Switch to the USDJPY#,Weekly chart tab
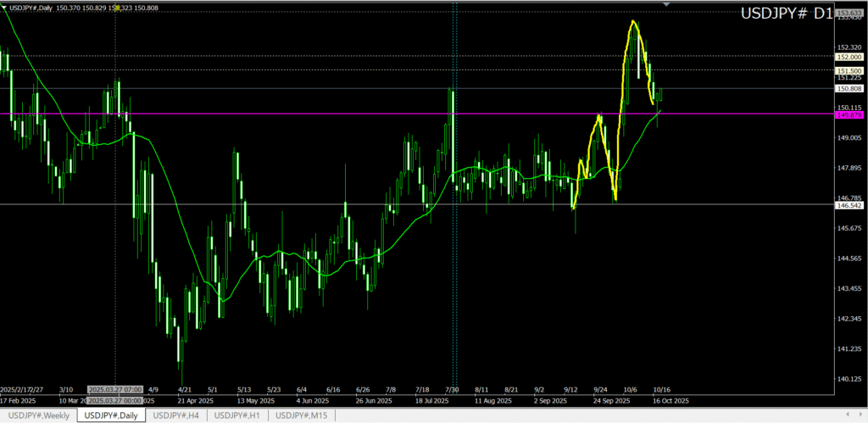 pyautogui.click(x=37, y=415)
